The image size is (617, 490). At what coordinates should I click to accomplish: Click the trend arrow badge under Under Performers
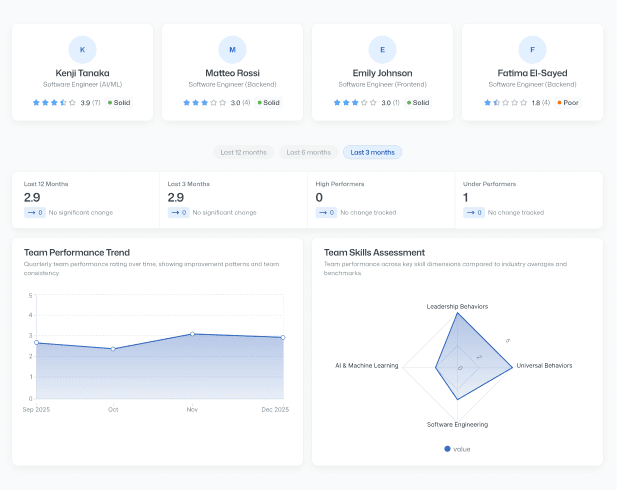[473, 212]
